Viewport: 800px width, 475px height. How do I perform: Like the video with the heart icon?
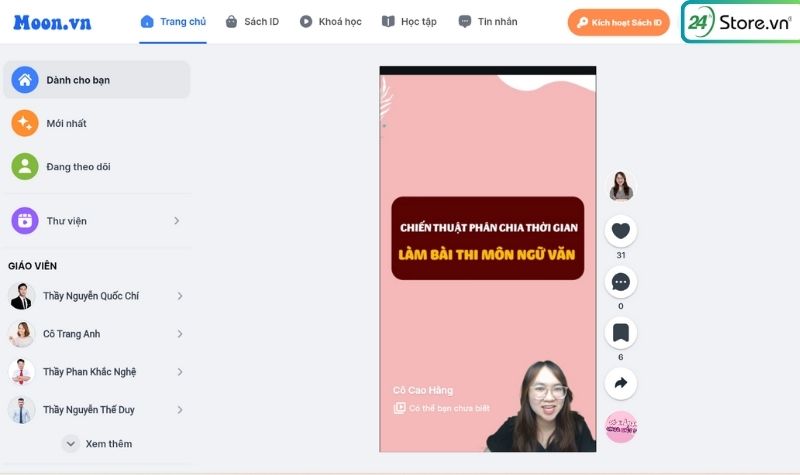click(x=620, y=231)
